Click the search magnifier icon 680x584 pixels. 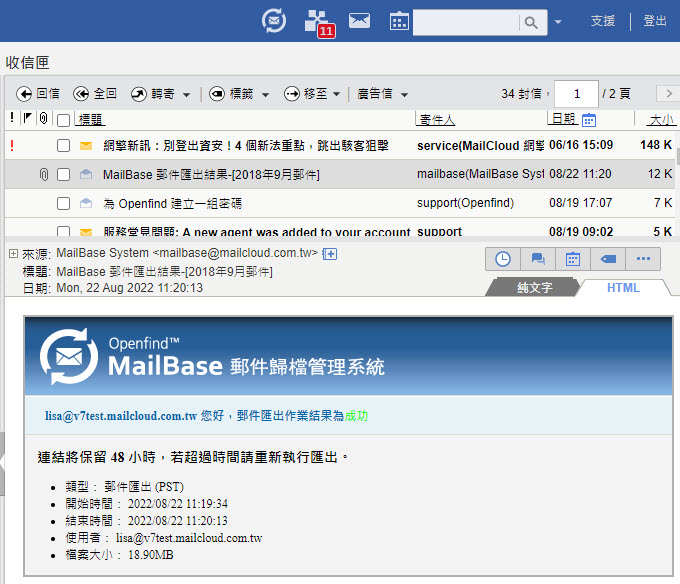tap(531, 22)
